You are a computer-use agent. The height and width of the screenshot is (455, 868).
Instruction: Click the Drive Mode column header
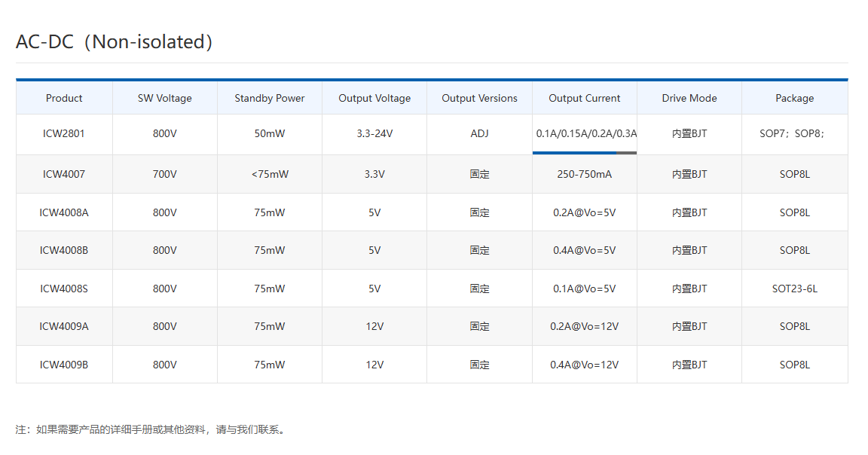coord(689,98)
